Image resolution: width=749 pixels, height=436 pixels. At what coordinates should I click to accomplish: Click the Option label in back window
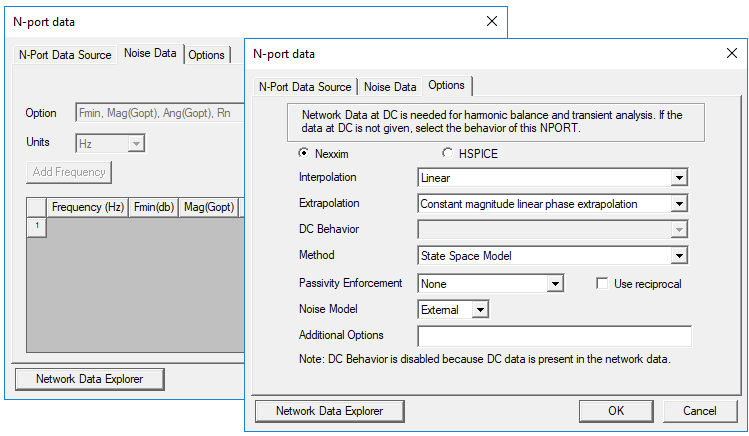tap(41, 113)
